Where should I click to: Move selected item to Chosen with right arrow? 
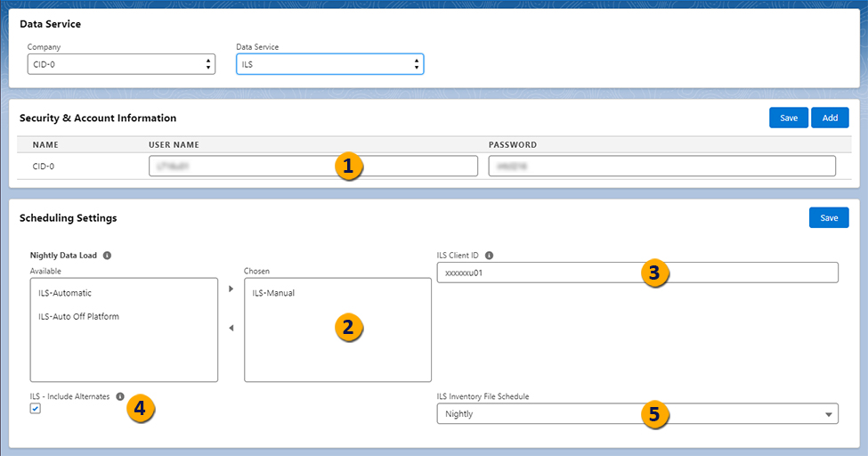click(x=231, y=289)
